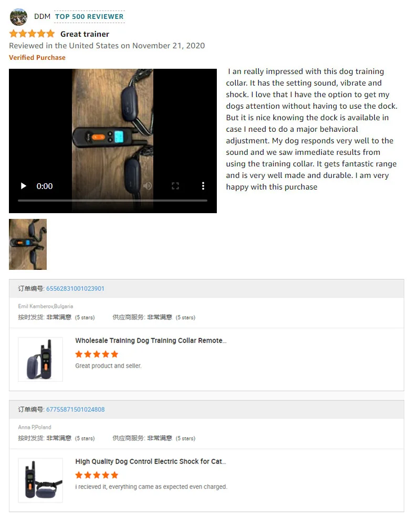
Task: Select the five-star rating above Great trainer
Action: pyautogui.click(x=32, y=34)
